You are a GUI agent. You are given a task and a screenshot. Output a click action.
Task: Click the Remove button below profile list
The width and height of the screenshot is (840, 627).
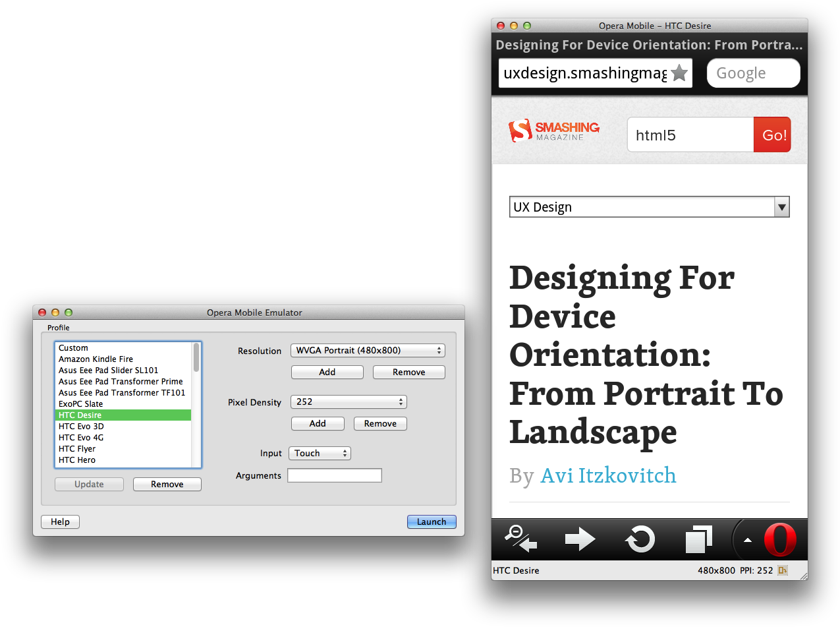click(x=167, y=485)
